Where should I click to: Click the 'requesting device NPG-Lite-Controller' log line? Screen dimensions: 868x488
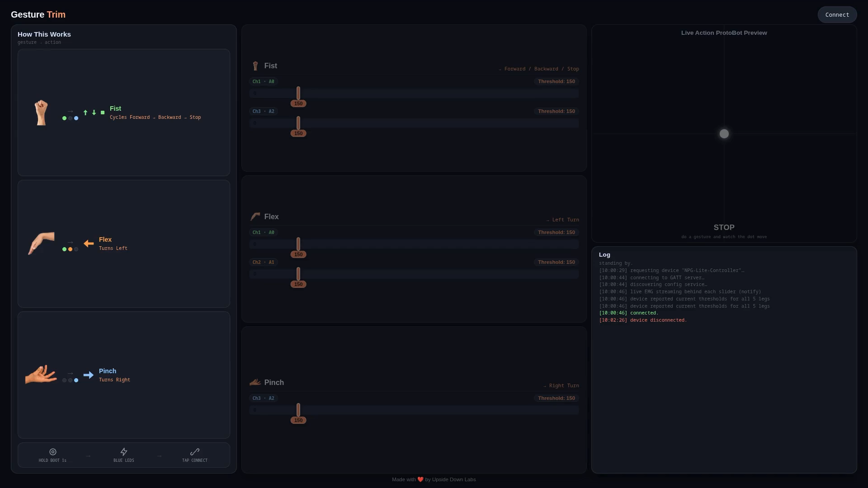coord(671,270)
